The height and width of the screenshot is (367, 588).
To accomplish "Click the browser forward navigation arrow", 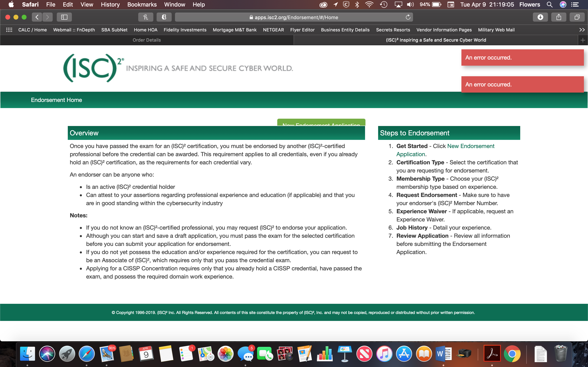I will click(x=47, y=17).
